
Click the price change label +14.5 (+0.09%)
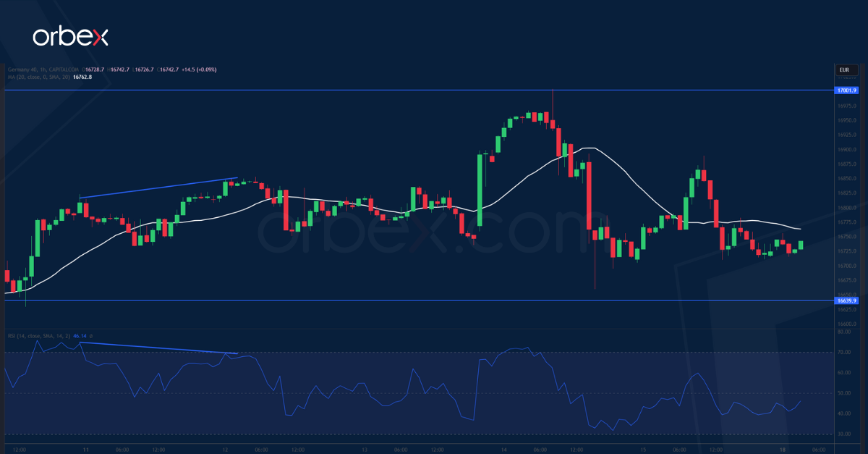click(x=199, y=68)
